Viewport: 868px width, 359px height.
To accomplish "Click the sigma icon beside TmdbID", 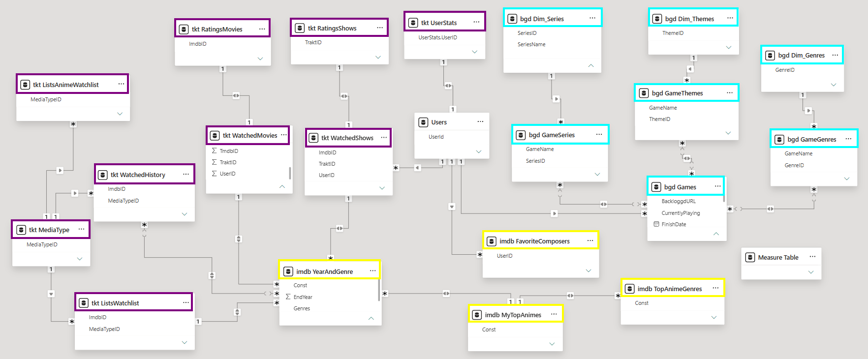I will 214,151.
